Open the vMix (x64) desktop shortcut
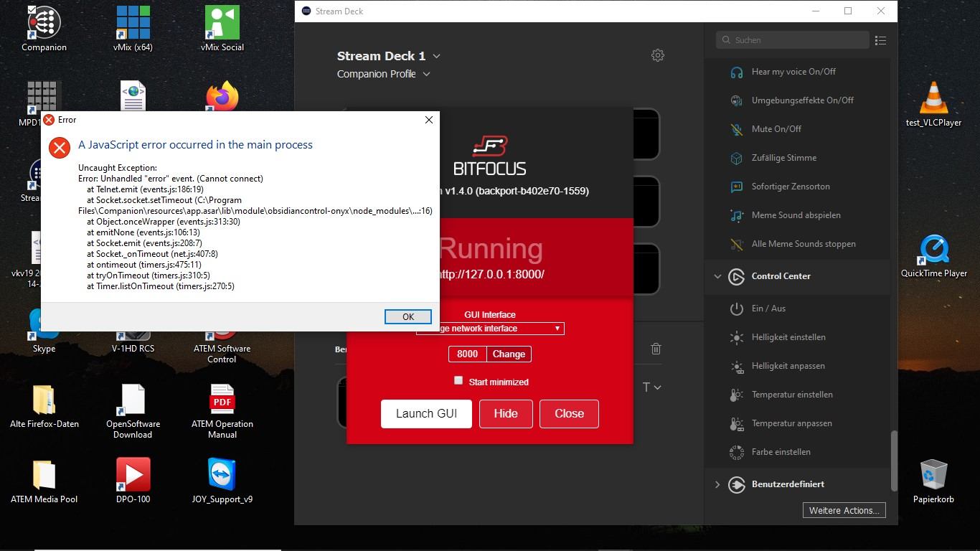This screenshot has height=551, width=980. [133, 29]
